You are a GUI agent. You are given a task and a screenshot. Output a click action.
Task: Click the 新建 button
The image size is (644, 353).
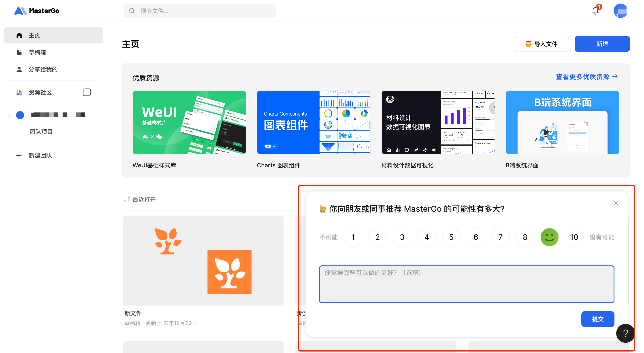(602, 44)
